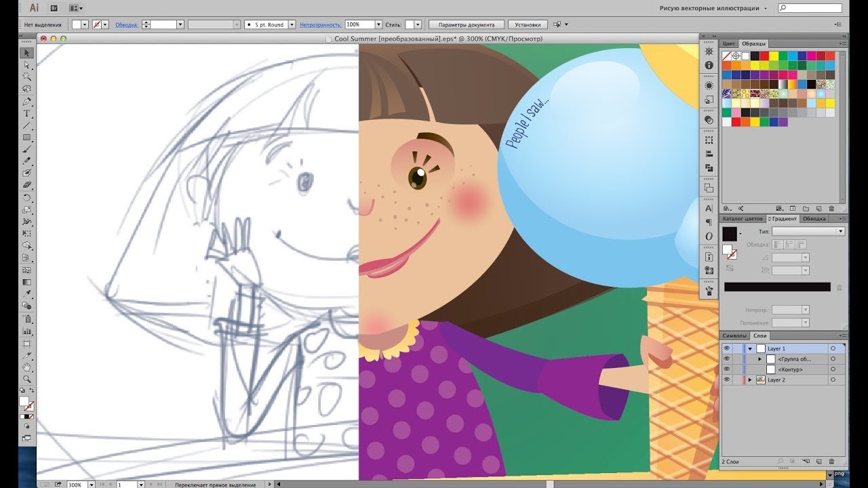
Task: Switch to the Символы tab
Action: (x=734, y=335)
